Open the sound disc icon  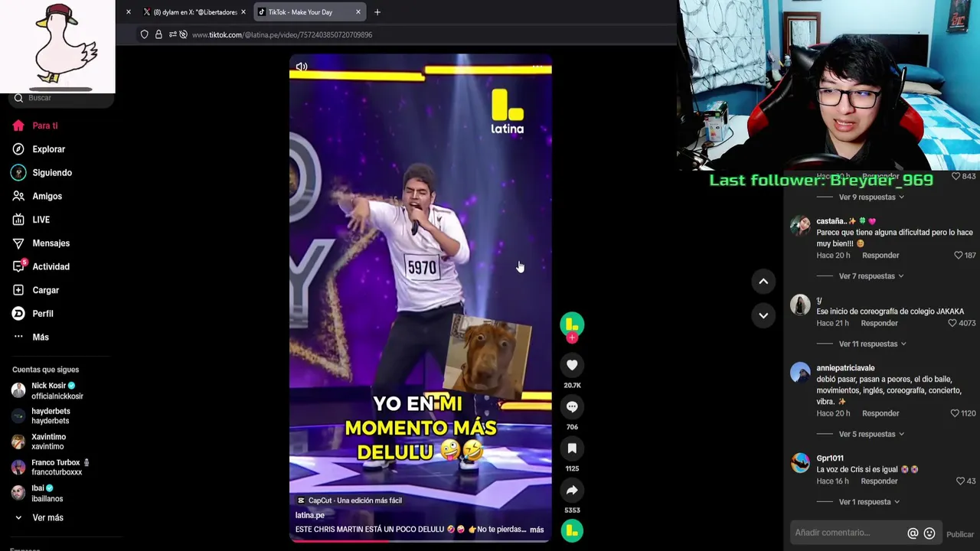(x=572, y=530)
